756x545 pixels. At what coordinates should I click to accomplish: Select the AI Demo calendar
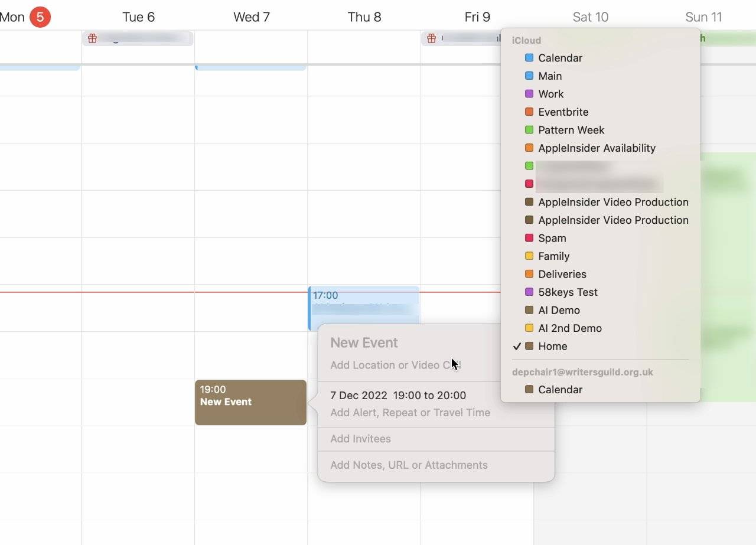click(558, 310)
